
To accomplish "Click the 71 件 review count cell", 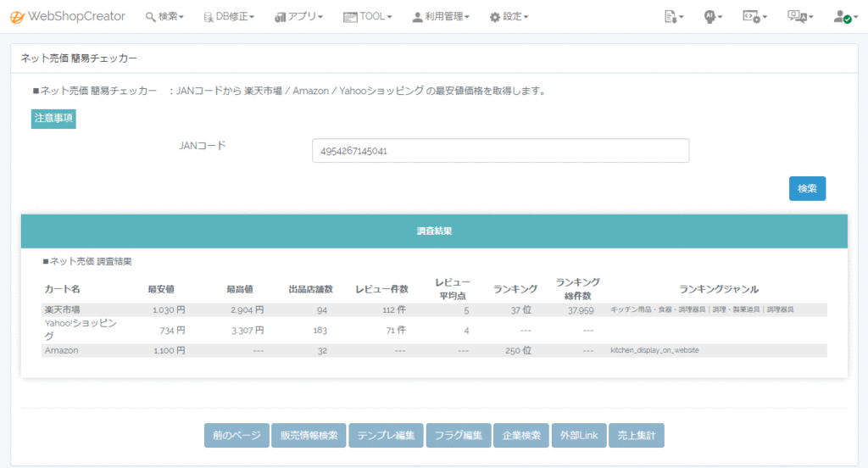I will (x=396, y=330).
